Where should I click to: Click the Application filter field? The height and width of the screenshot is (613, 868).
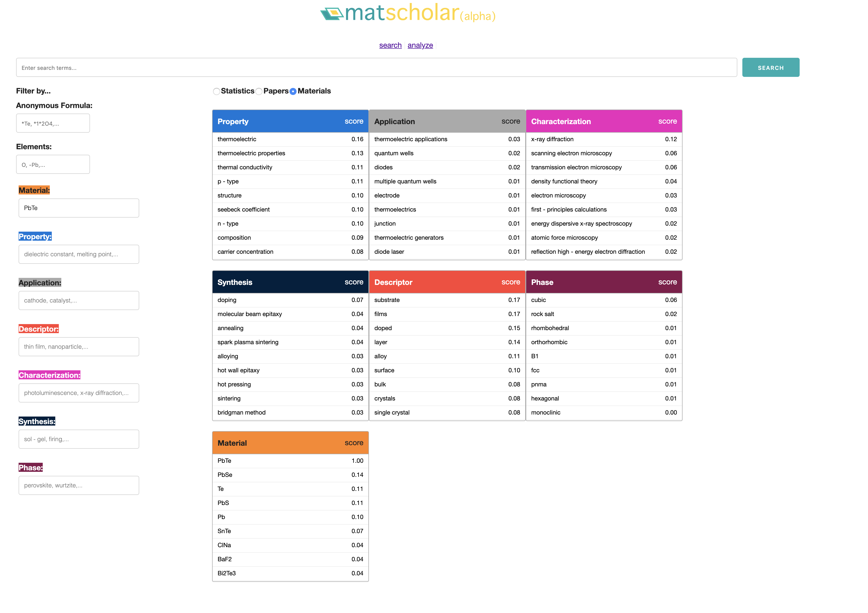pos(78,300)
